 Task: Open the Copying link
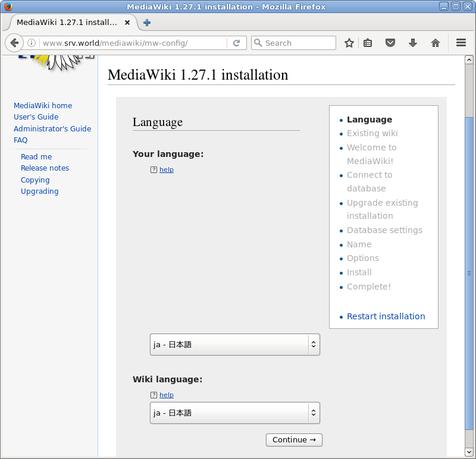click(x=35, y=180)
